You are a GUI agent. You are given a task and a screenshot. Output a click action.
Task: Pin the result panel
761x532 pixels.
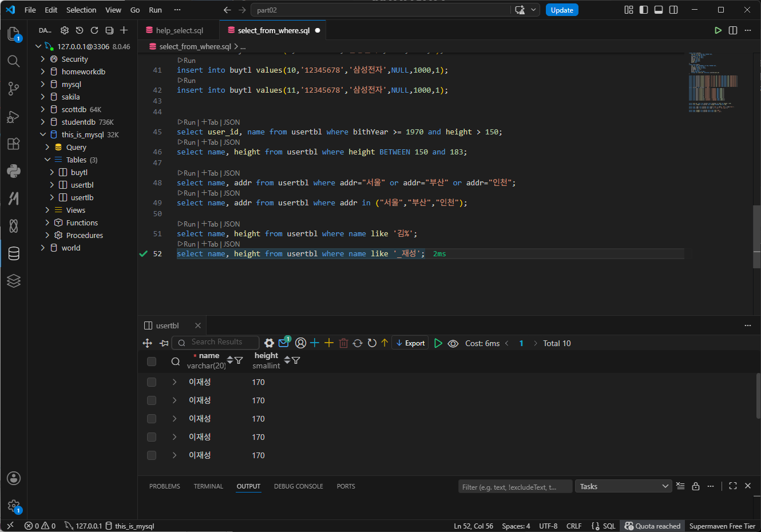[x=164, y=343]
